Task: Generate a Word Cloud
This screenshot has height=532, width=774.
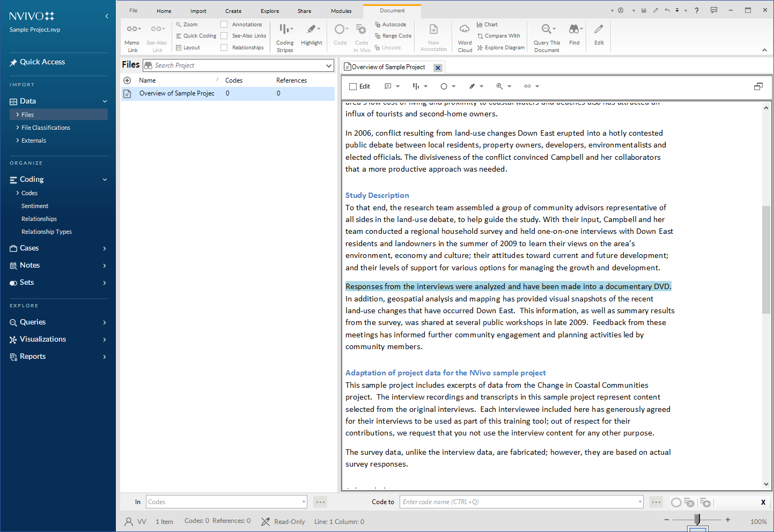Action: 465,38
